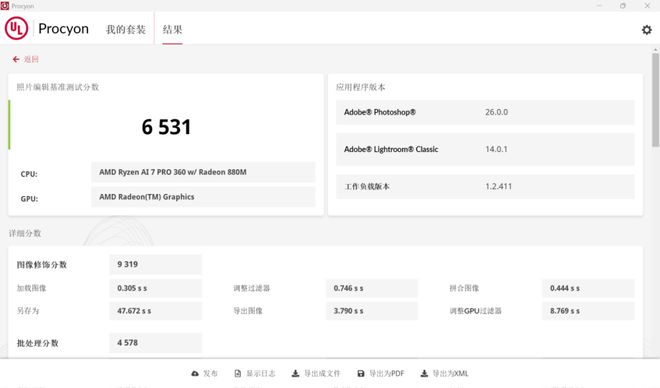Click the 导出图像 value 3.790 s

[x=349, y=311]
